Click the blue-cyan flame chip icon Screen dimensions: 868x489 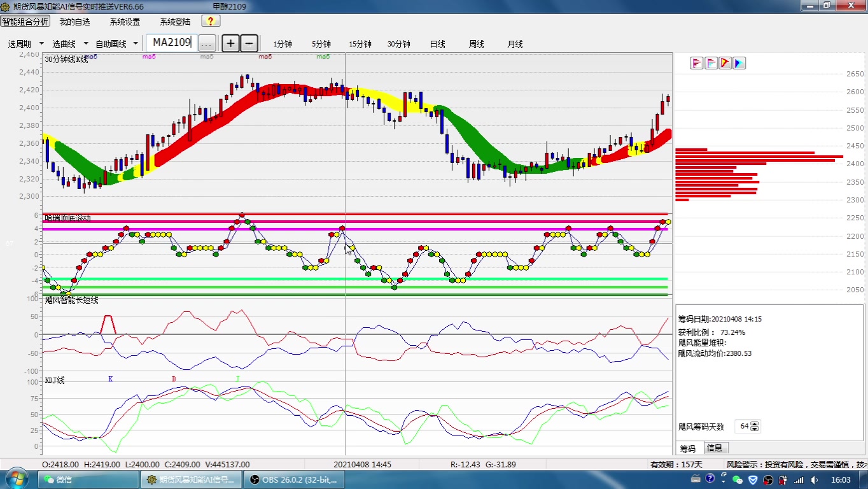click(x=739, y=63)
